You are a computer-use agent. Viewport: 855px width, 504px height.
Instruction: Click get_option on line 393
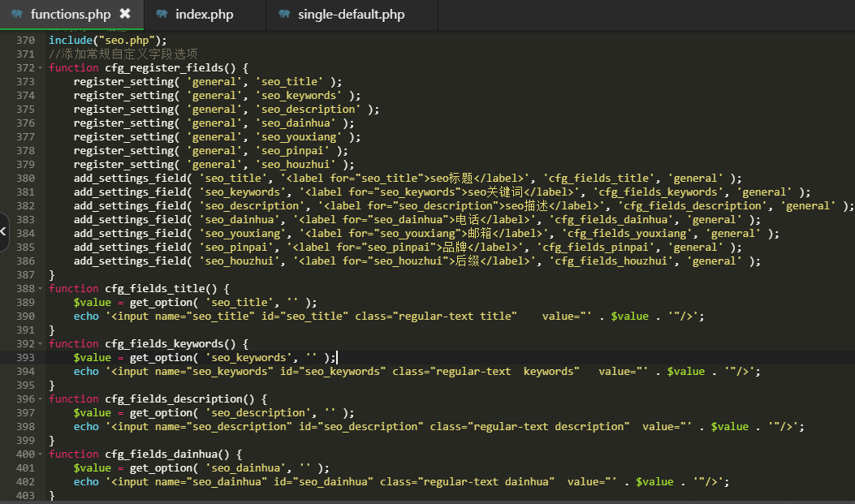click(x=161, y=358)
